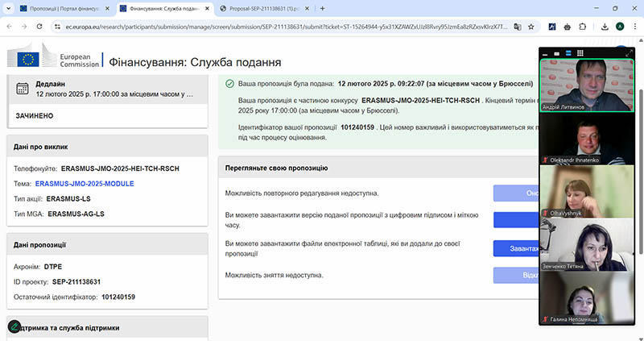The width and height of the screenshot is (644, 341).
Task: Expand the video call panel to fullscreen
Action: click(629, 53)
